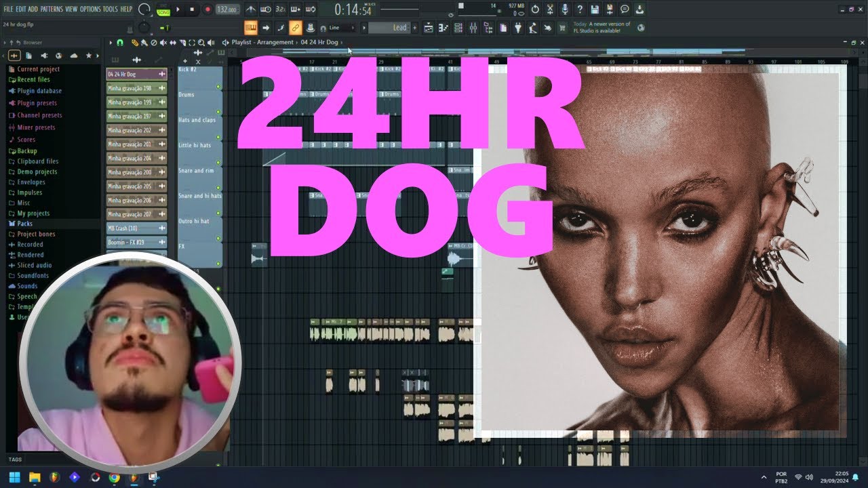The width and height of the screenshot is (868, 488).
Task: Open the Mixer view icon
Action: pyautogui.click(x=473, y=28)
